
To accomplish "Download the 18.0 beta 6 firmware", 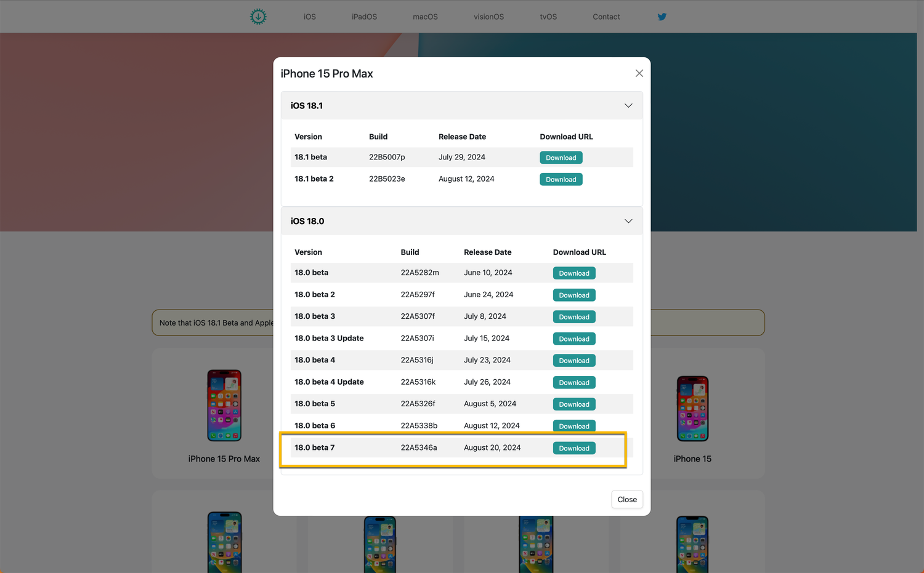I will pyautogui.click(x=574, y=426).
